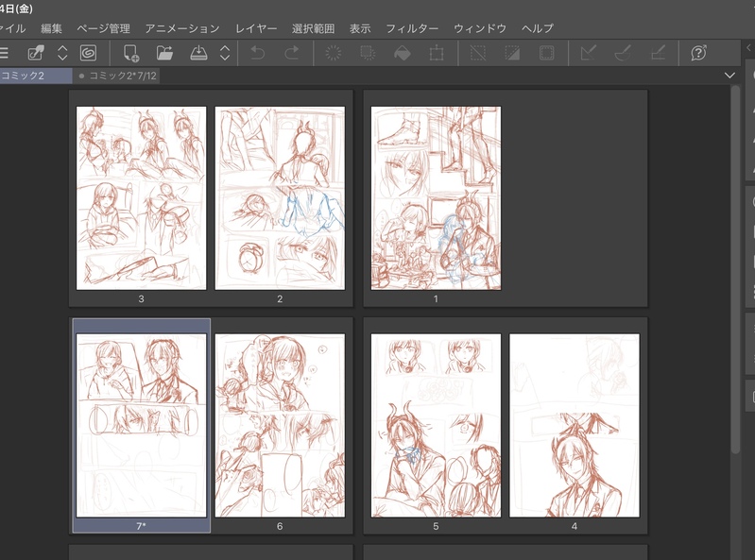
Task: Select page 5 thumbnail
Action: click(x=436, y=425)
